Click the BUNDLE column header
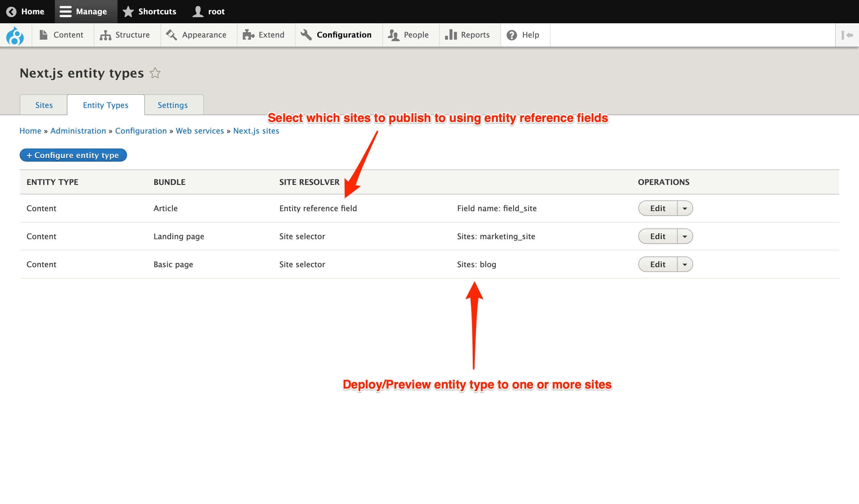Viewport: 859px width, 504px height. [169, 182]
